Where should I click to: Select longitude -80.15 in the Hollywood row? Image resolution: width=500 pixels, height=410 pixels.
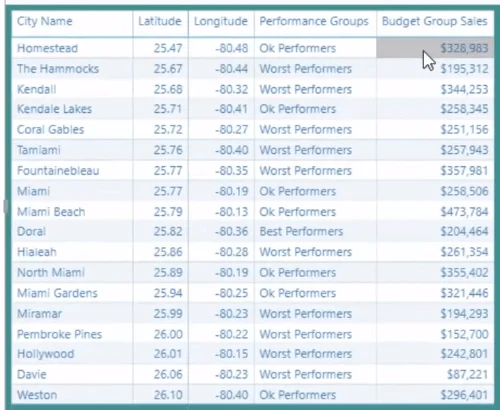(232, 354)
